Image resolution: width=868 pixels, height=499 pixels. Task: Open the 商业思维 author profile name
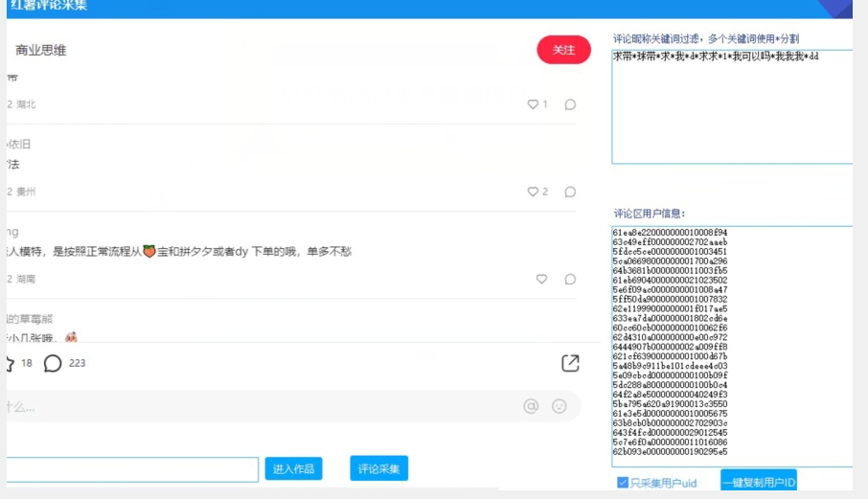pos(41,50)
